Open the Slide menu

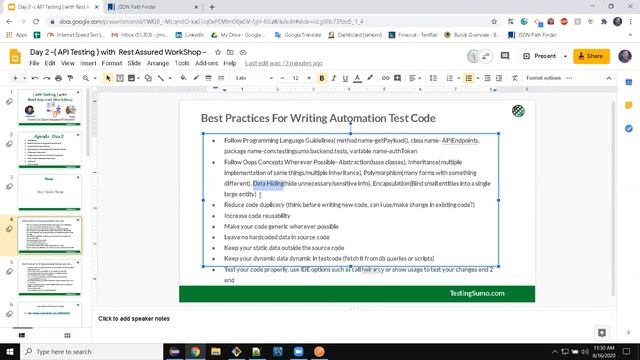point(134,63)
